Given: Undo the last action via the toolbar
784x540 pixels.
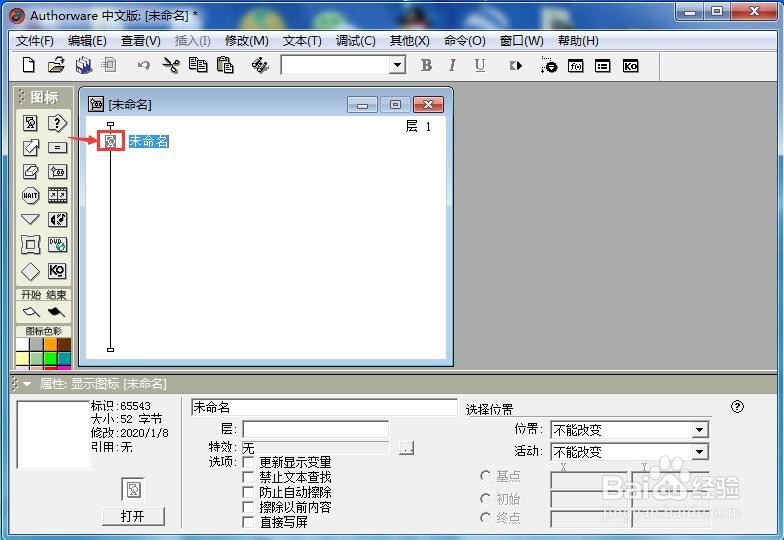Looking at the screenshot, I should (144, 66).
